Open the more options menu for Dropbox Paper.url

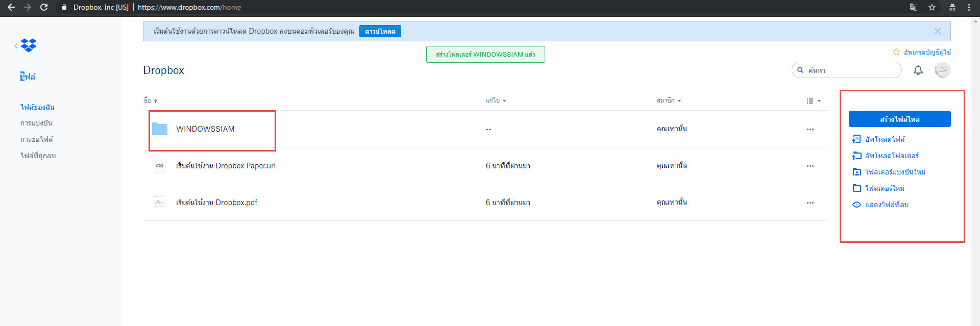[810, 166]
